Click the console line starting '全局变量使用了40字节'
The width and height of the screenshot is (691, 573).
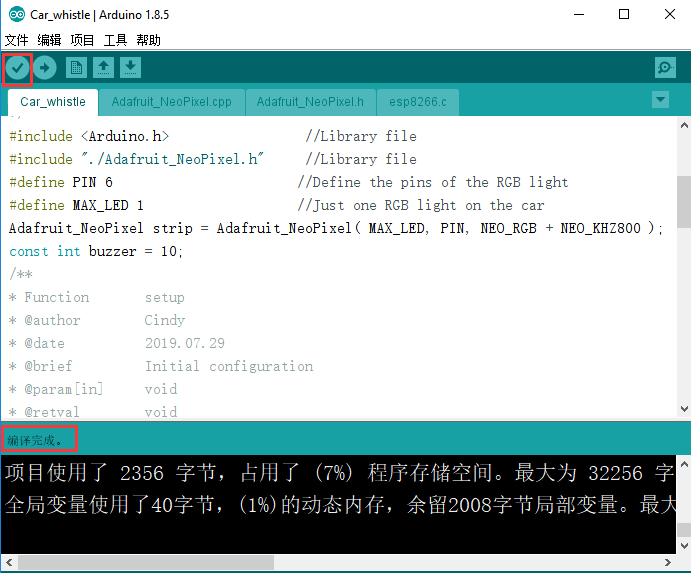339,505
